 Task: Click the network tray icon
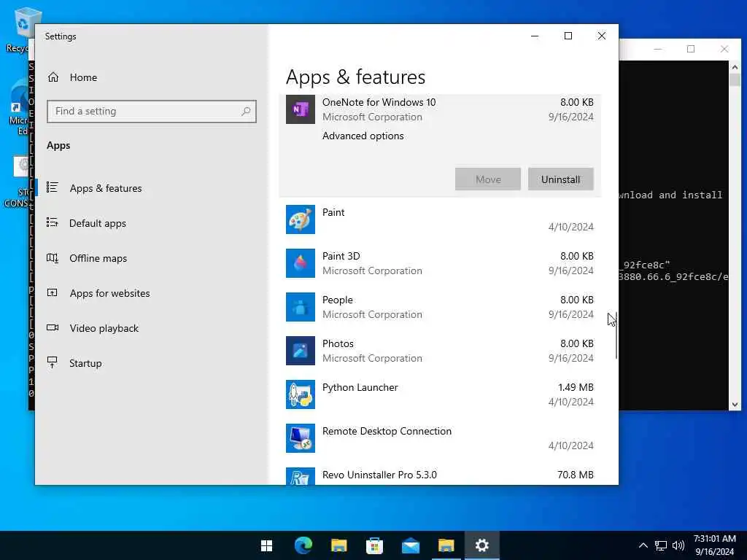coord(661,545)
